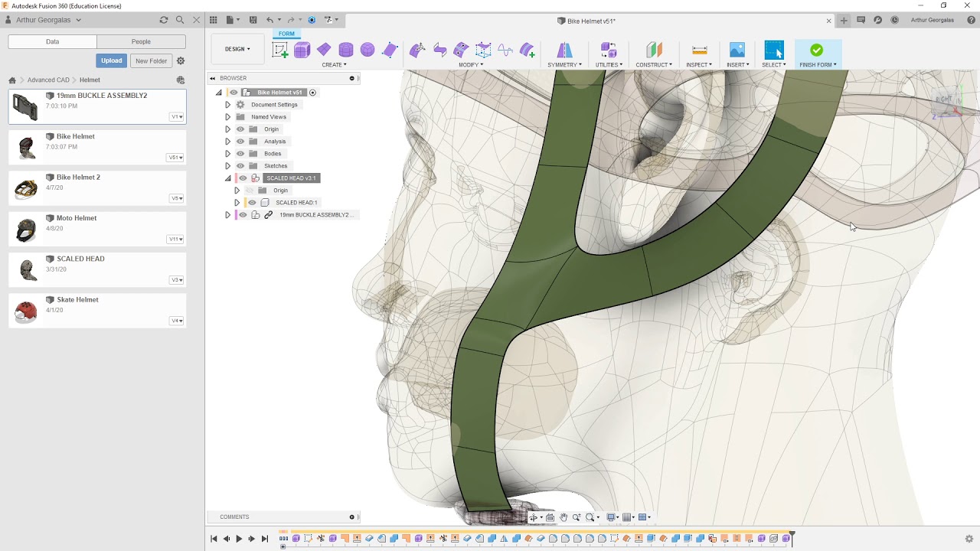Close the Bike Helmet v51 document tab
980x551 pixels.
pos(828,21)
